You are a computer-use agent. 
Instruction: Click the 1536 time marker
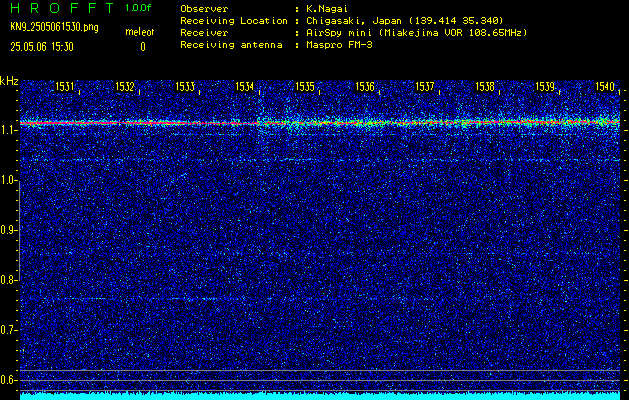365,86
